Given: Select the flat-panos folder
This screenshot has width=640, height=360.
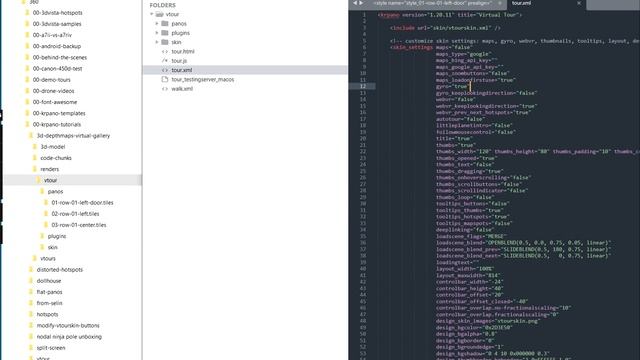Looking at the screenshot, I should pos(49,292).
